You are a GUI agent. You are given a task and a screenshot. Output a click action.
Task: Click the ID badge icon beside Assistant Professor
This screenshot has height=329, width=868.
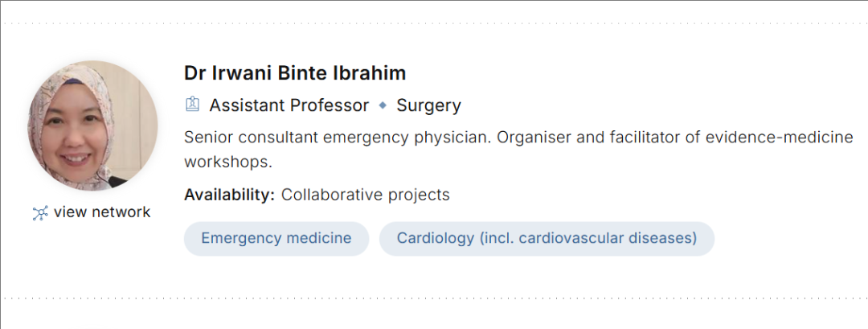(192, 105)
